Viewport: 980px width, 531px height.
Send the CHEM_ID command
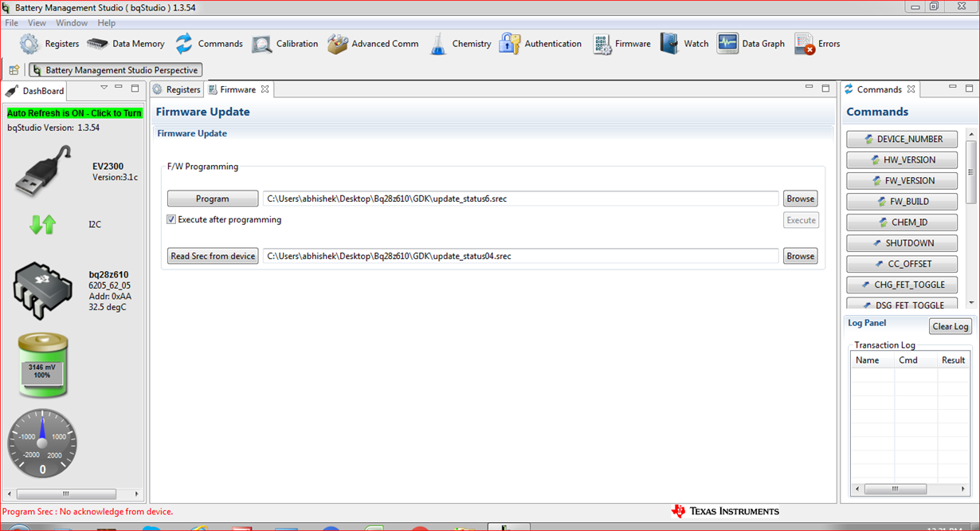click(902, 222)
